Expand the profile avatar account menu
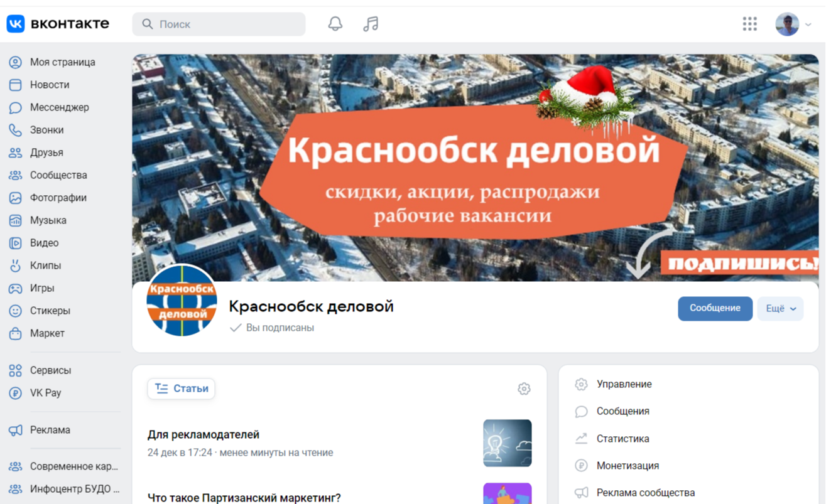This screenshot has width=826, height=504. [793, 24]
